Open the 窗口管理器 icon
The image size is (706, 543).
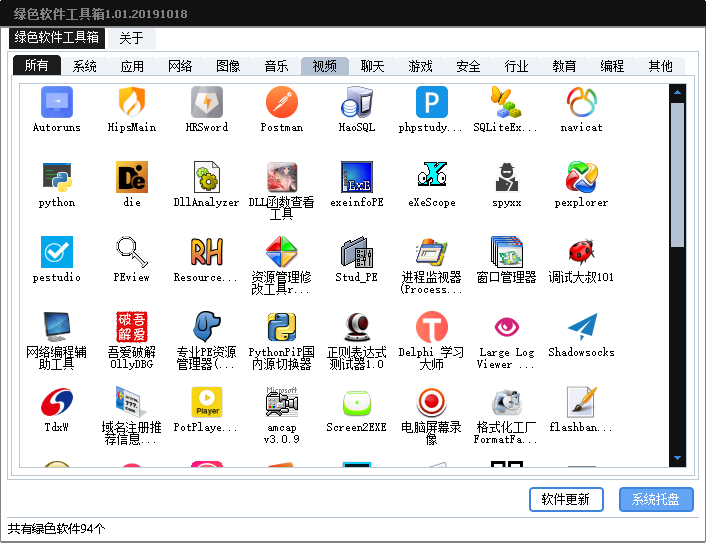click(507, 252)
